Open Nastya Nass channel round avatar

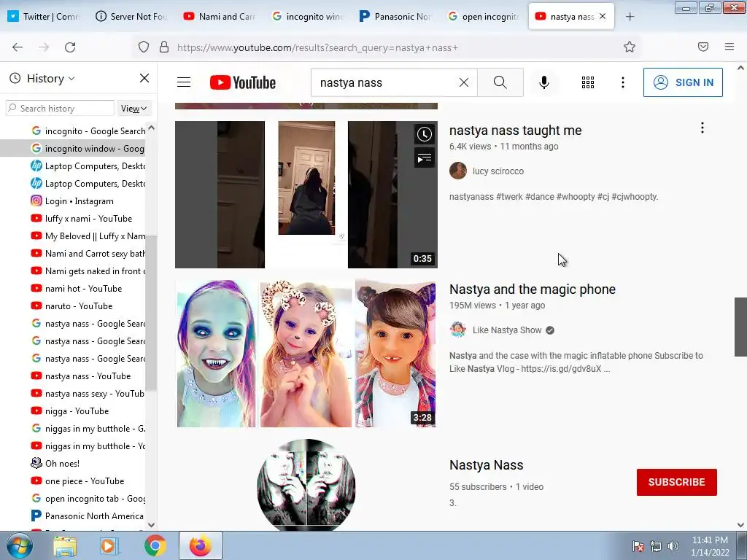click(306, 485)
